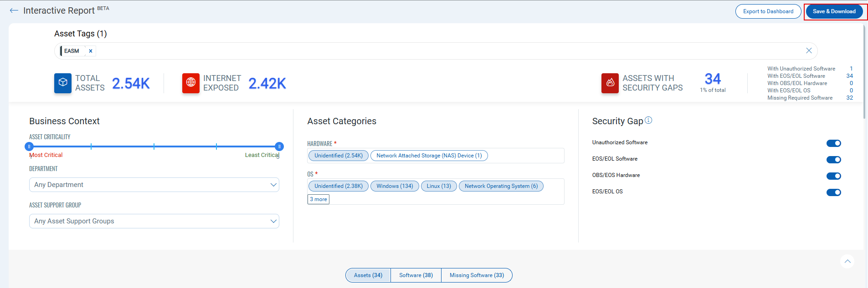Open the Any Department dropdown
Screen dimensions: 868x288
[154, 185]
